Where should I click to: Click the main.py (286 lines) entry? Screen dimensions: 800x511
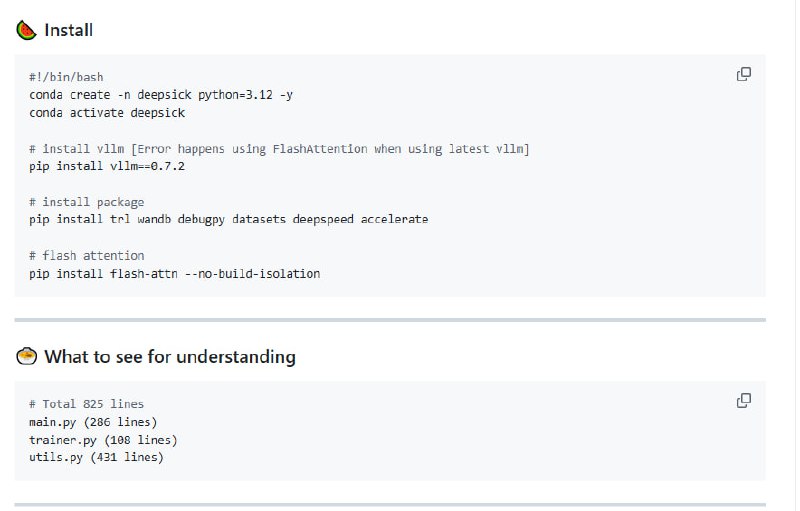click(x=93, y=422)
